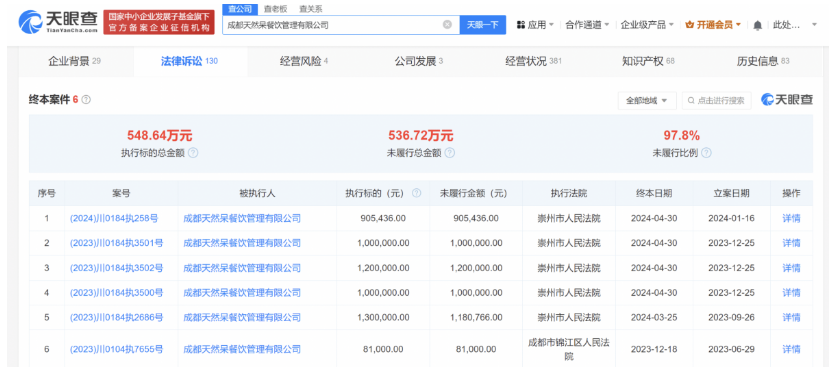Image resolution: width=830 pixels, height=377 pixels.
Task: Click the 2023-06-29 立案日期 cell
Action: pyautogui.click(x=731, y=349)
